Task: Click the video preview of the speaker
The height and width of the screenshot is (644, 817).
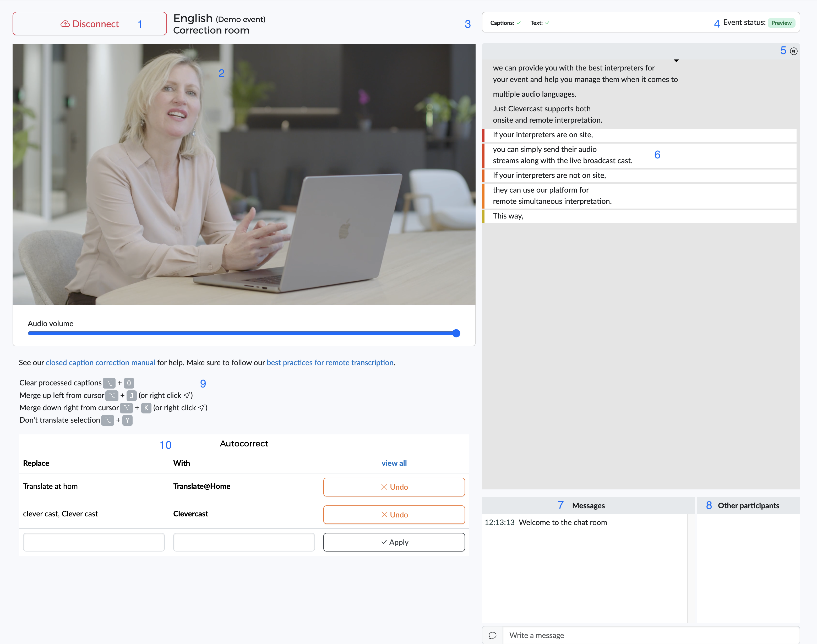Action: point(244,174)
